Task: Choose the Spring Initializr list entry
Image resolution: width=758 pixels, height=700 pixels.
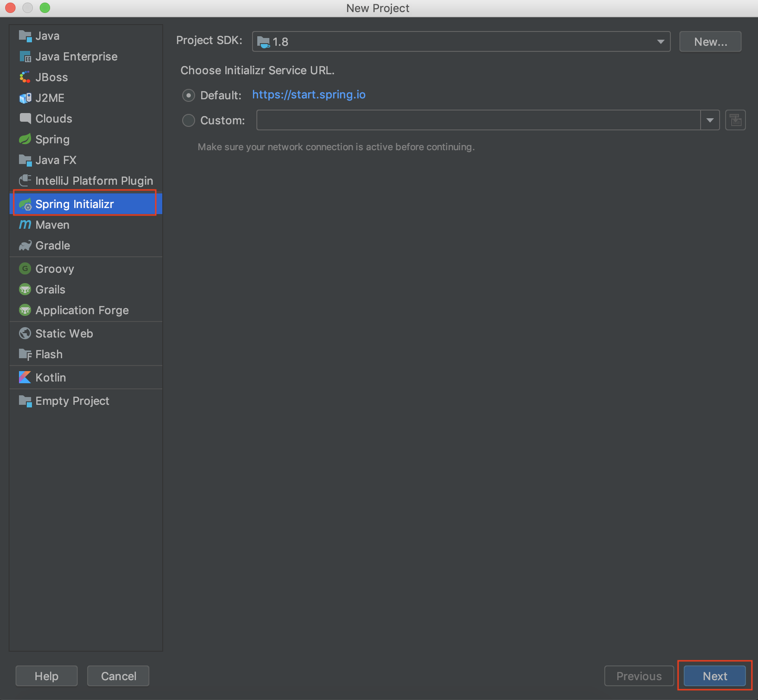Action: (x=86, y=204)
